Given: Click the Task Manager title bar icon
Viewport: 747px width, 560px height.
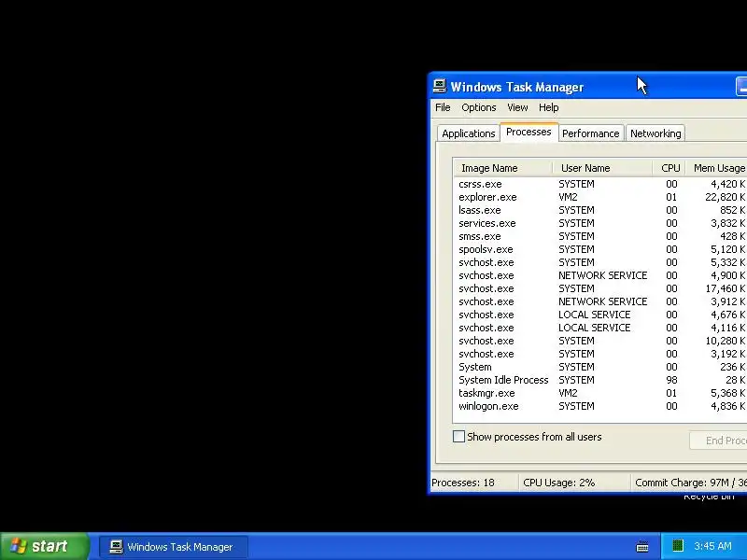Looking at the screenshot, I should [439, 86].
